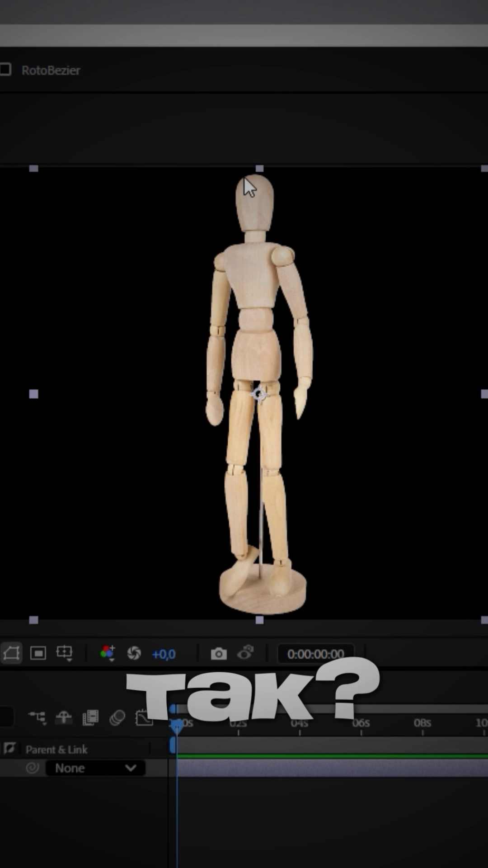Open the parent None dropdown
This screenshot has width=488, height=868.
tap(95, 768)
